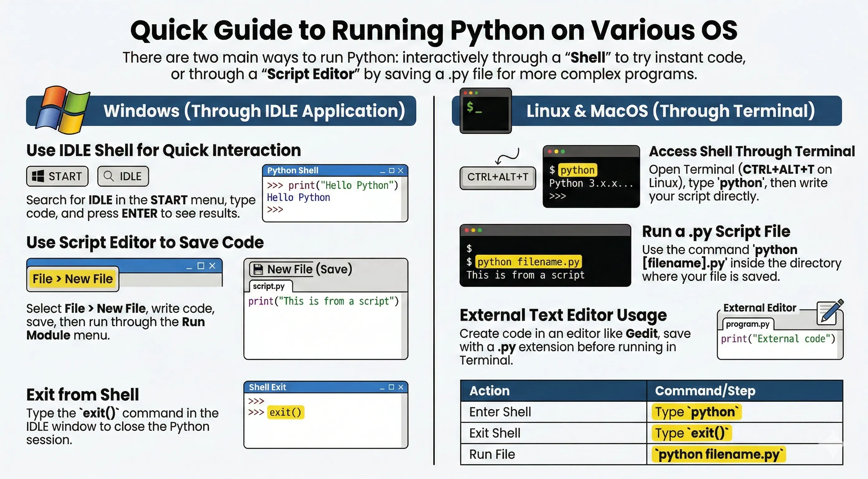Click the Run File table cell
Viewport: 868px width, 479px height.
click(553, 454)
